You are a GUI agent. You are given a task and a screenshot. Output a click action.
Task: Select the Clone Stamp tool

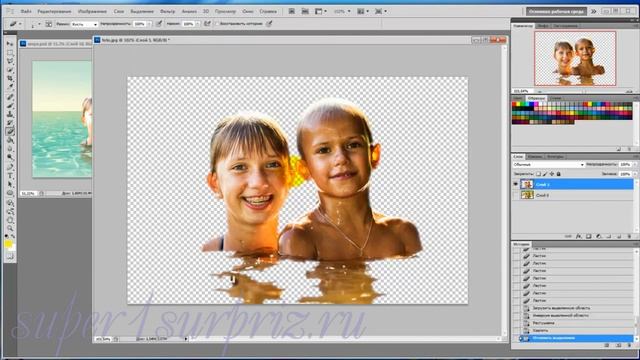click(x=10, y=114)
